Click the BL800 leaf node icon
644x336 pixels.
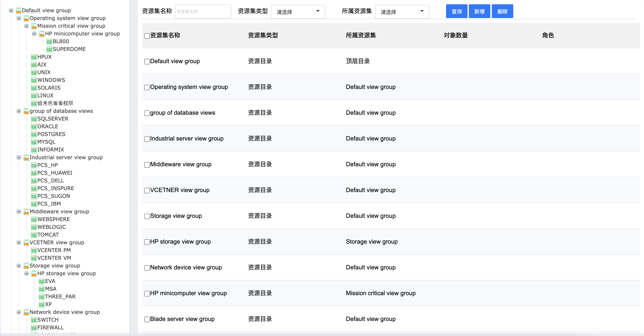[50, 42]
